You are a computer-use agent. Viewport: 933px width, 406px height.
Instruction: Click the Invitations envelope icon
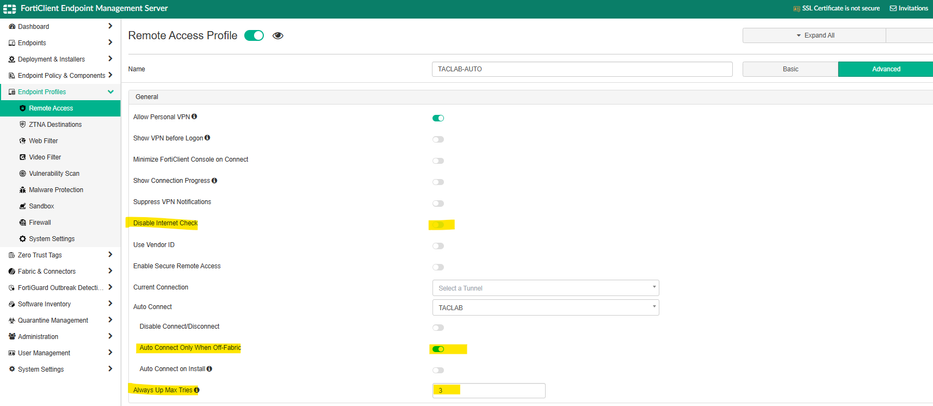tap(893, 8)
